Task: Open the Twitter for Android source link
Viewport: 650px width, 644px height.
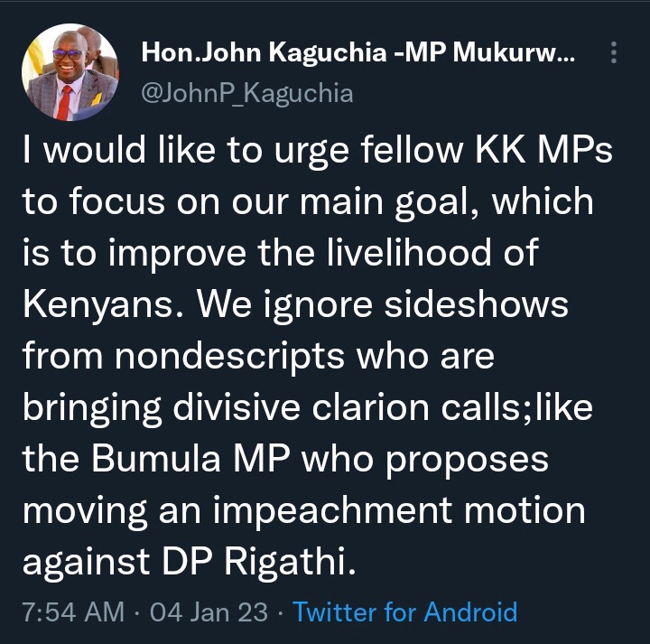Action: [405, 611]
